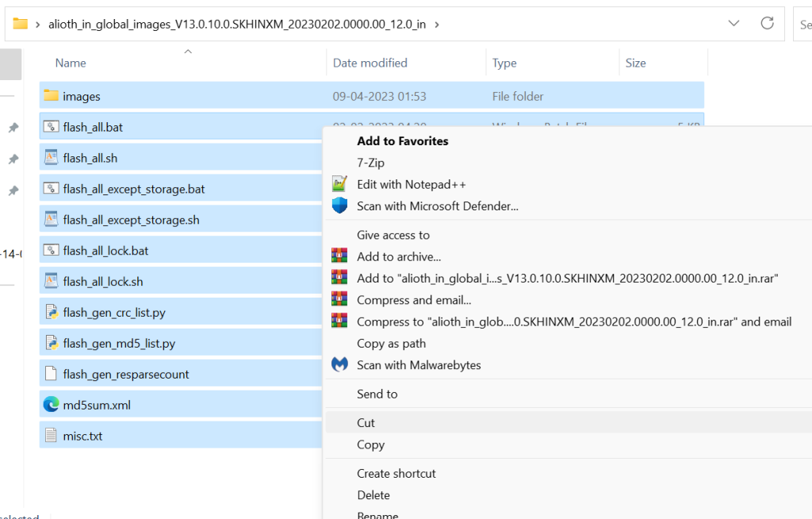Viewport: 812px width, 519px height.
Task: Open the Send to submenu
Action: 377,394
